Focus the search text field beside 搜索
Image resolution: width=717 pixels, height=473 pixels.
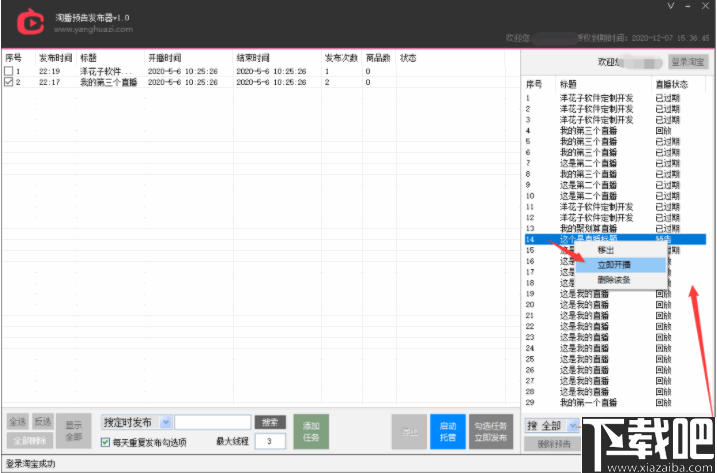click(213, 422)
